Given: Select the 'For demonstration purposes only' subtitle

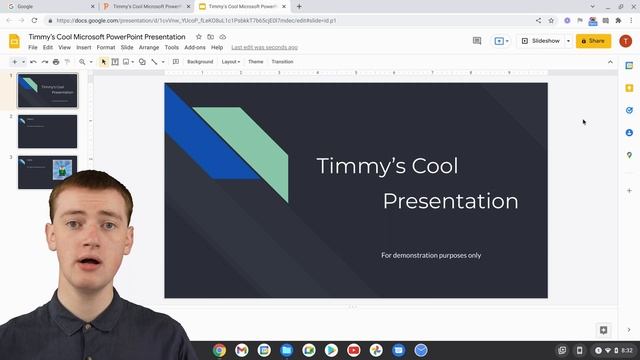Looking at the screenshot, I should coord(431,256).
